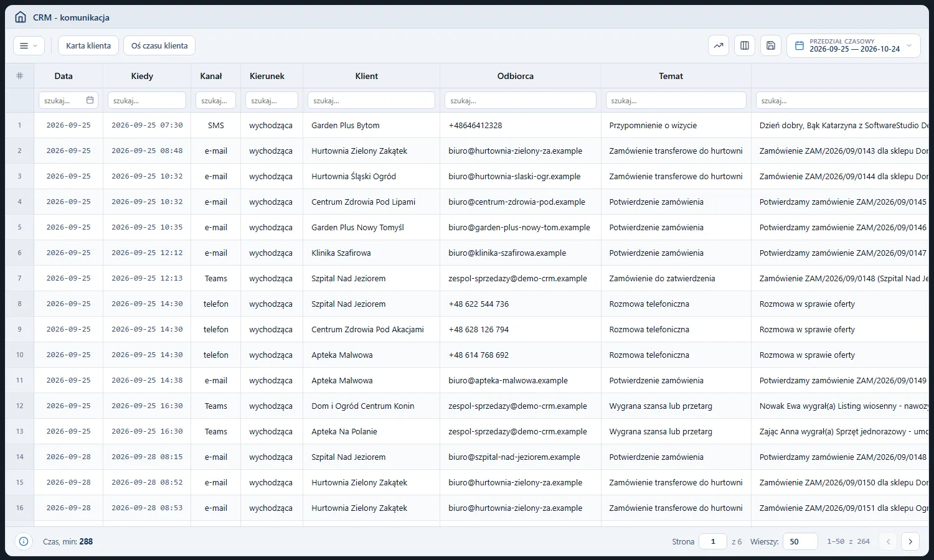This screenshot has width=934, height=560.
Task: Open the column chooser icon
Action: point(745,45)
